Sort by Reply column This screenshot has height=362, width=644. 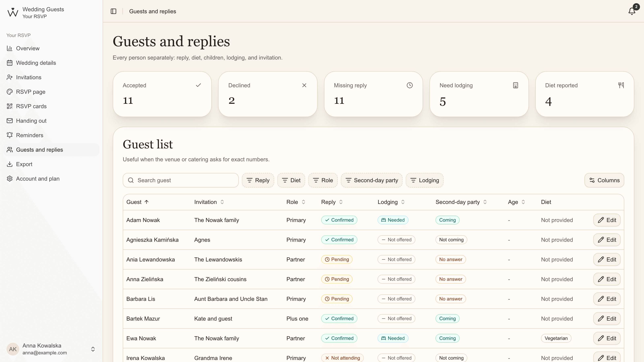[332, 202]
